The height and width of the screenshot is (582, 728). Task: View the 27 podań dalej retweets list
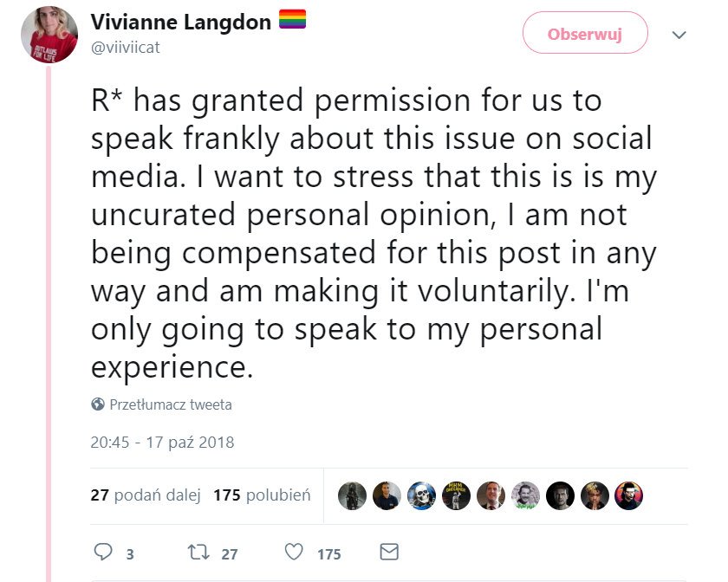(145, 495)
